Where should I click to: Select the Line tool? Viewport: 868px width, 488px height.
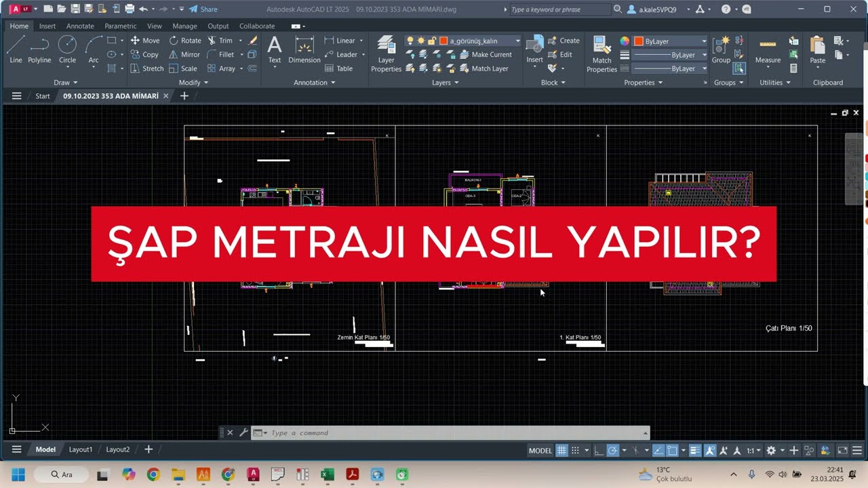tap(16, 49)
